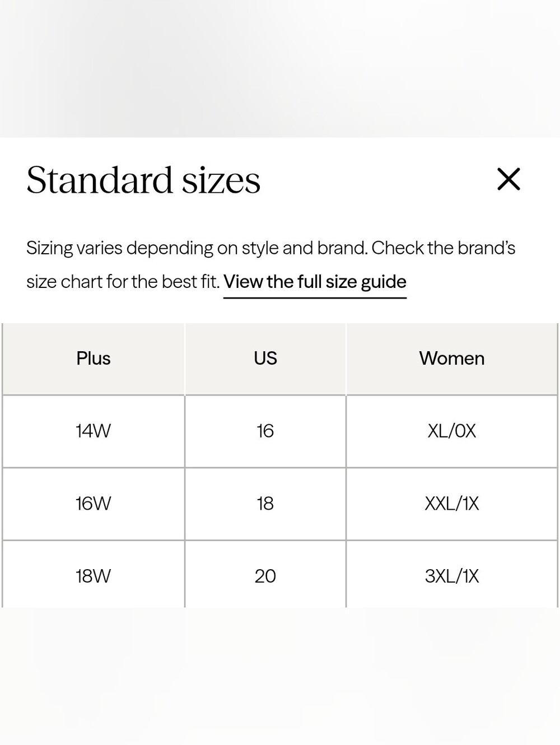Click the sizing varies description text

click(271, 265)
